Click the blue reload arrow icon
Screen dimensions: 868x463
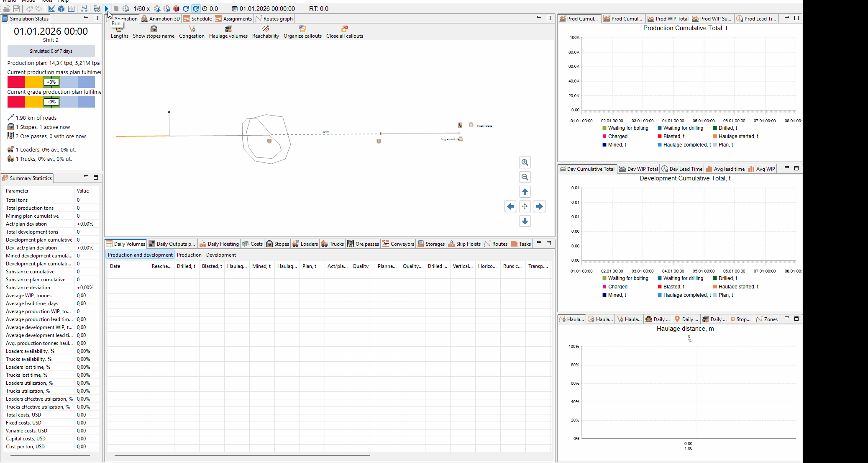186,8
